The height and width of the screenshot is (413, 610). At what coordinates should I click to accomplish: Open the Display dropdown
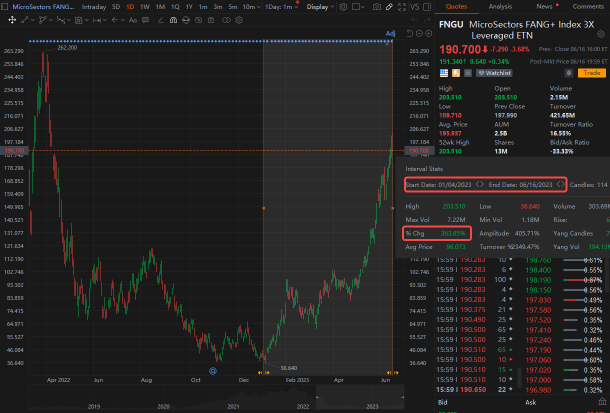(x=320, y=7)
